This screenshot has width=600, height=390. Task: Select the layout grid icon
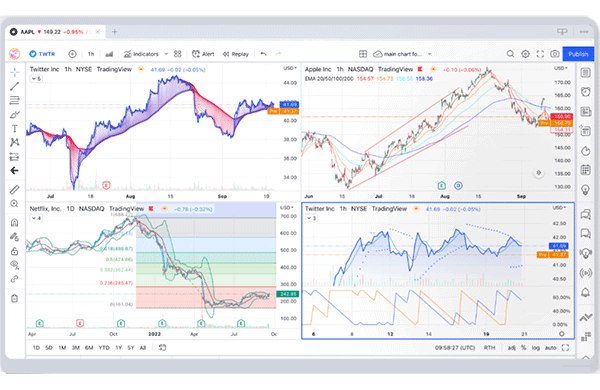pos(363,54)
